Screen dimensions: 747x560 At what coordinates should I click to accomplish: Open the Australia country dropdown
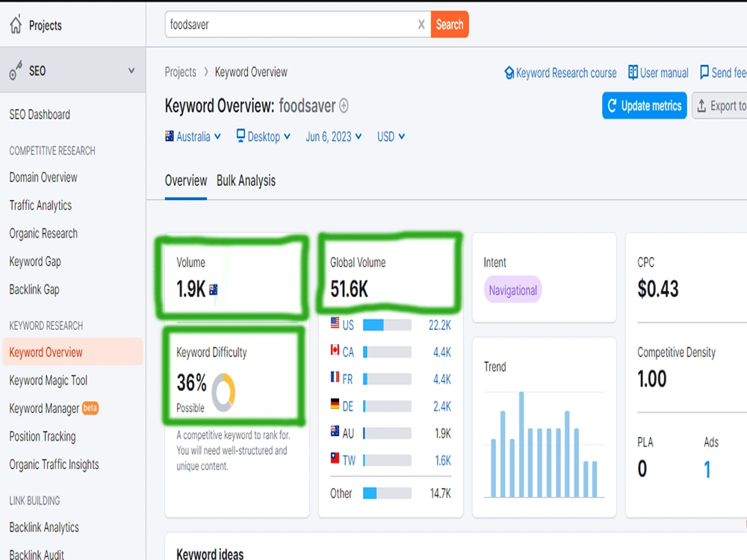193,137
